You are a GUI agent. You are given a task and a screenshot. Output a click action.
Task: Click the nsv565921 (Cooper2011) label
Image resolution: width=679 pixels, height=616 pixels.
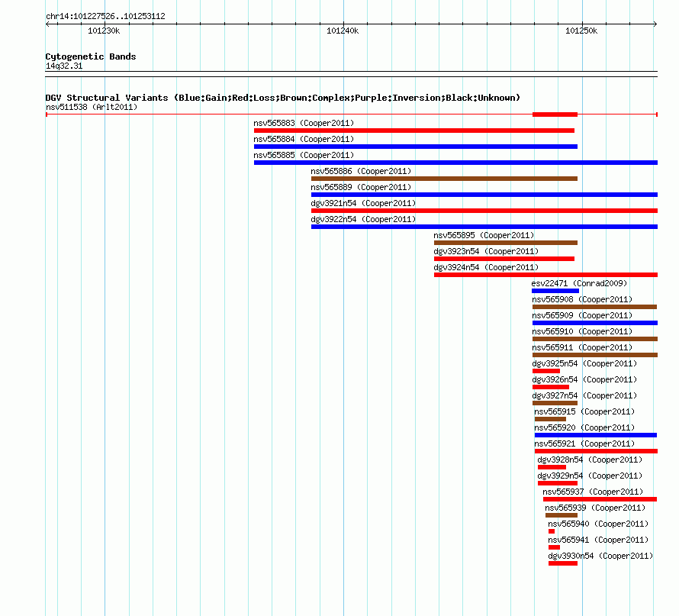[x=584, y=443]
